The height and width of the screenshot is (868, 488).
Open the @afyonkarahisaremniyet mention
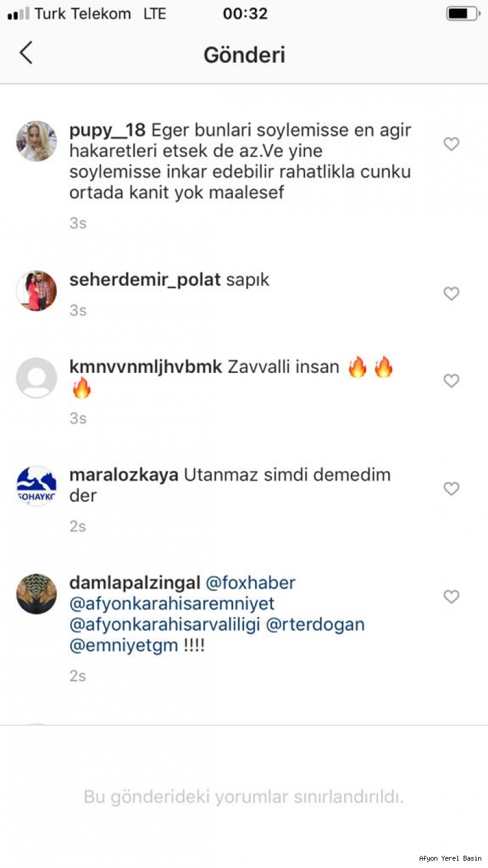tap(172, 604)
